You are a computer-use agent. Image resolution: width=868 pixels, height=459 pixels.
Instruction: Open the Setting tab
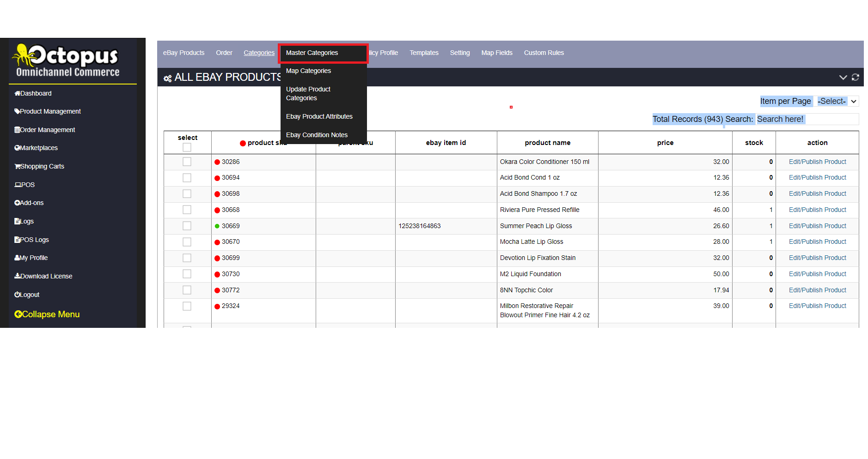(460, 53)
